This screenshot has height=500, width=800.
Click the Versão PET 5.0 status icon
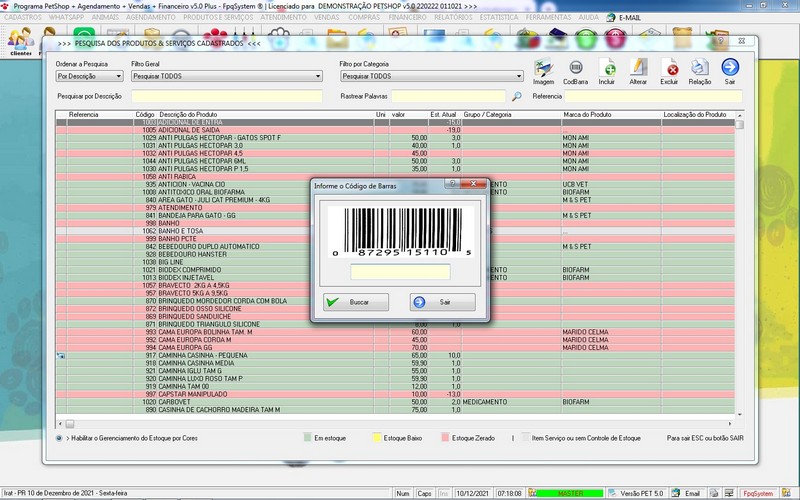pos(612,493)
